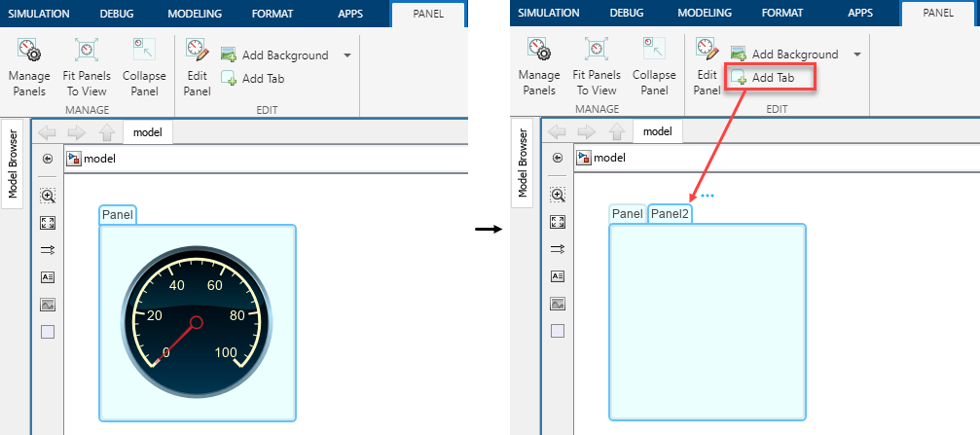Click Fit Panels To View in left window

[x=87, y=67]
